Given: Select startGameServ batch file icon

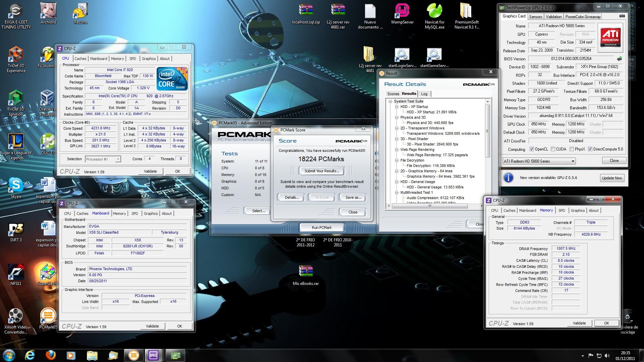Looking at the screenshot, I should pyautogui.click(x=434, y=57).
